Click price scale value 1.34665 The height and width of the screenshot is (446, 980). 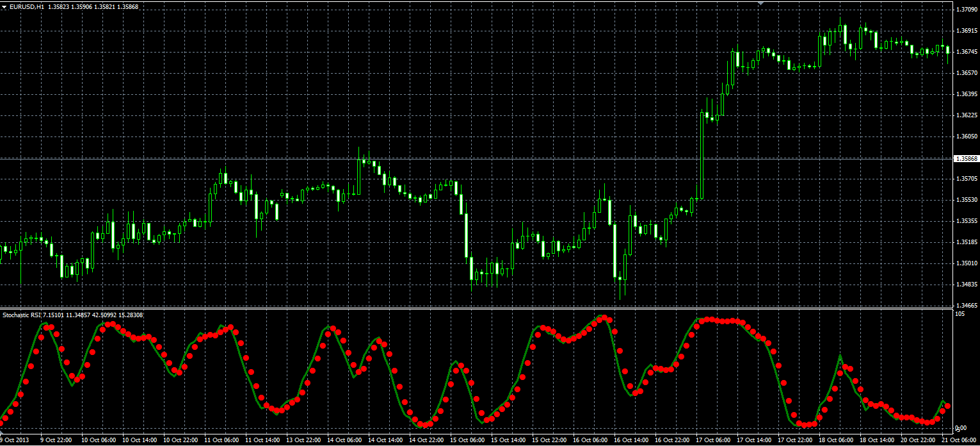coord(967,306)
